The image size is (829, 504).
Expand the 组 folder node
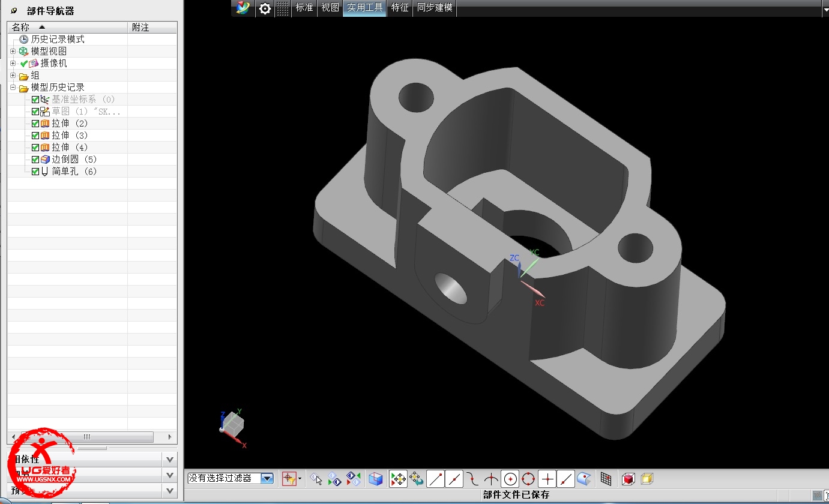click(13, 76)
